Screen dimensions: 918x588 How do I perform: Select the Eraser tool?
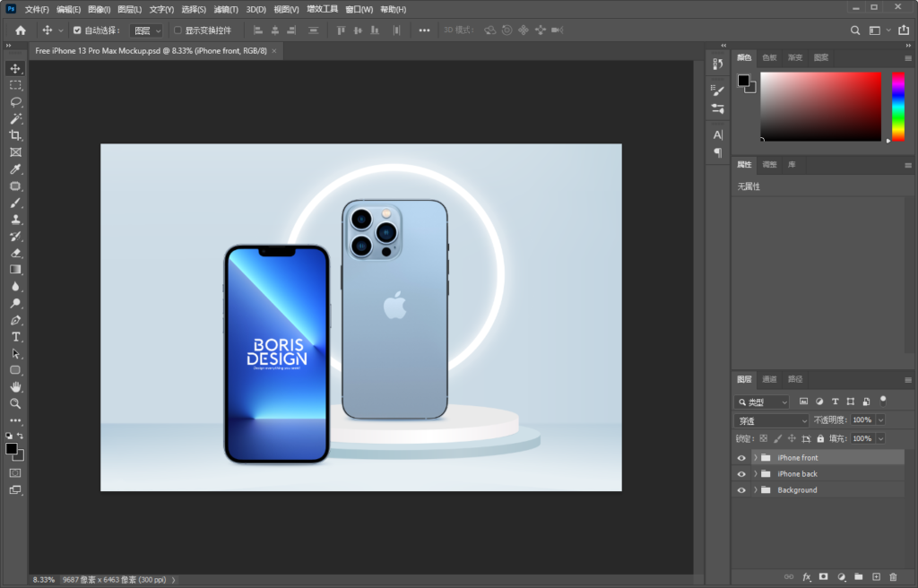(x=15, y=253)
